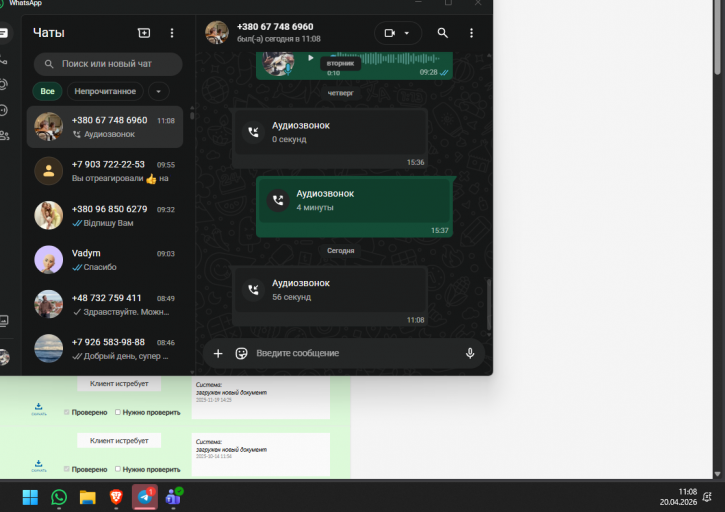
Task: Open Brave browser from the taskbar
Action: tap(116, 498)
